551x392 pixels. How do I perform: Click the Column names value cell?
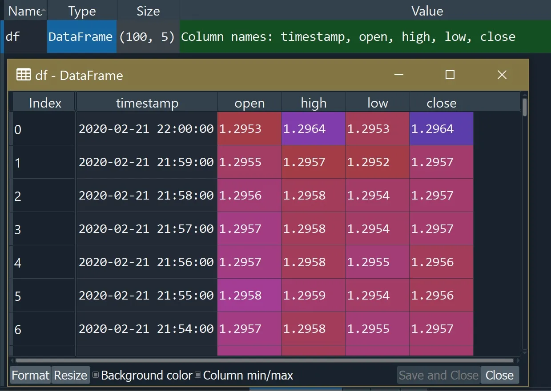(x=365, y=37)
